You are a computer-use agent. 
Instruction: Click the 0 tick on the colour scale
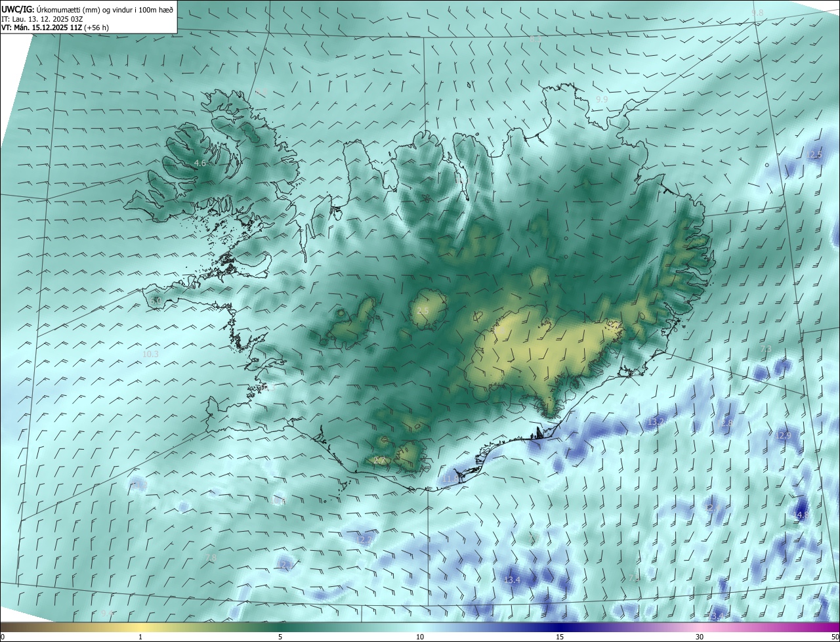click(x=2, y=637)
